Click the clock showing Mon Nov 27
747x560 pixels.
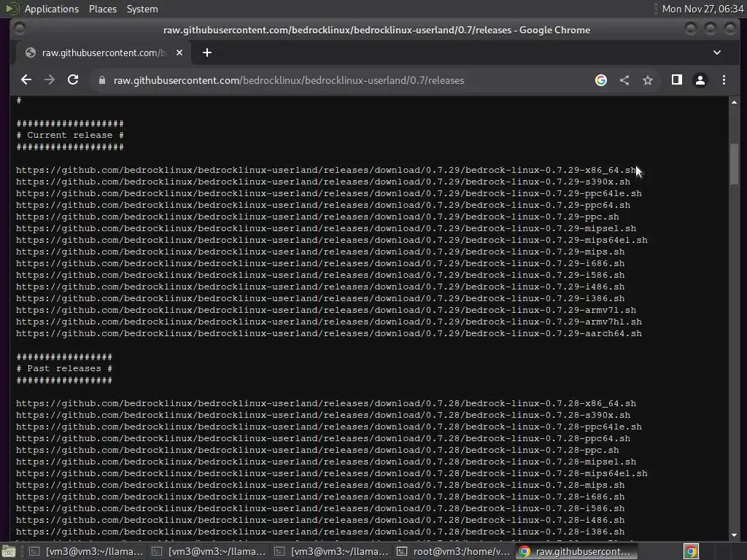pos(703,9)
